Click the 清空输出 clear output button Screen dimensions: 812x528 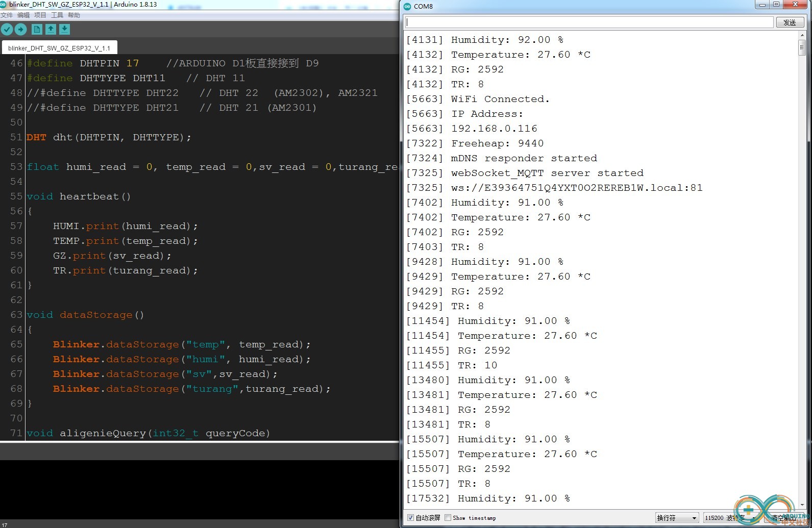coord(784,518)
